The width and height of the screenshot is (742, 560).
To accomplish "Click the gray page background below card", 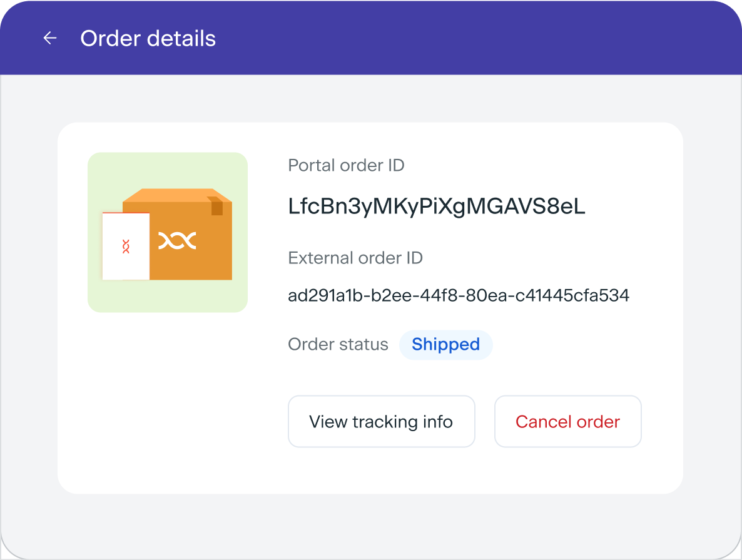I will point(370,524).
